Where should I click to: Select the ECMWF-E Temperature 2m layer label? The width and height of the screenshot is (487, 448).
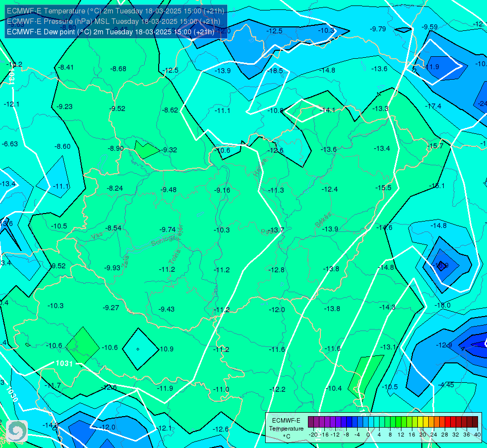pyautogui.click(x=115, y=11)
